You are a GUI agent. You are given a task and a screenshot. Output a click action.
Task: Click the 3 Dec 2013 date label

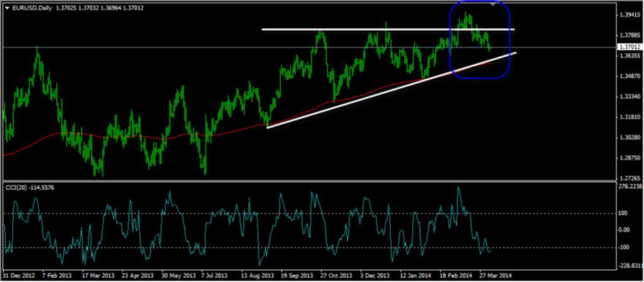coord(375,274)
